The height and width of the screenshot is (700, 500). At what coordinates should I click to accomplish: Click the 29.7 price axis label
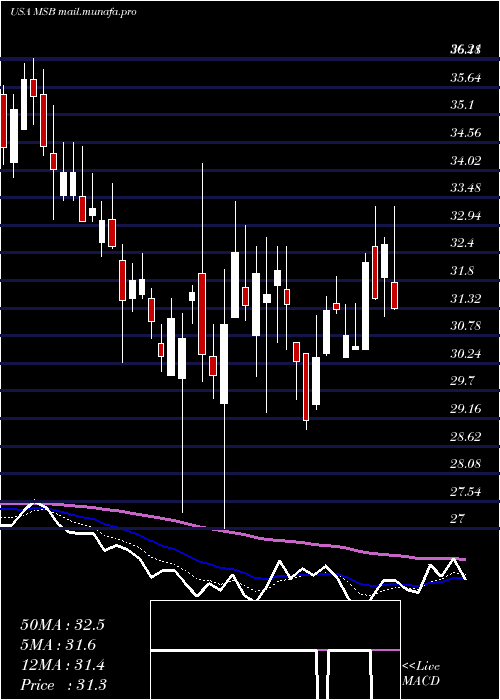(462, 382)
